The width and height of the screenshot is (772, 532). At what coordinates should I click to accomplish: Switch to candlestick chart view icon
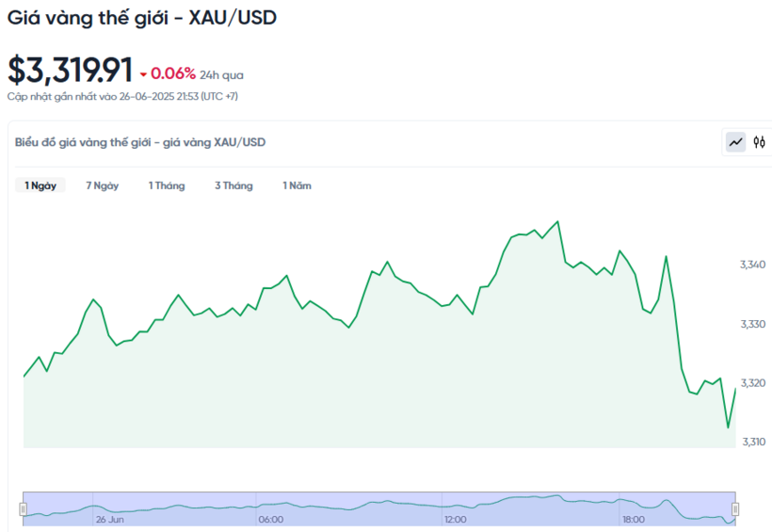(760, 142)
